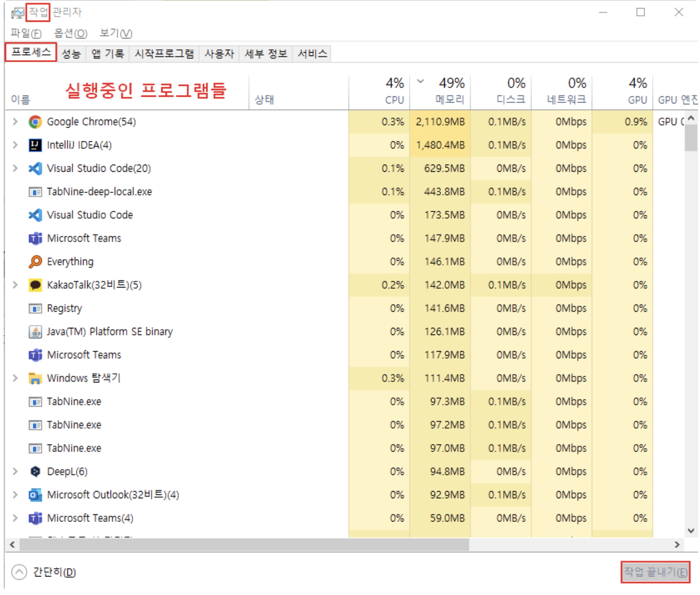The image size is (700, 595).
Task: Click the Microsoft Outlook icon
Action: pos(35,495)
